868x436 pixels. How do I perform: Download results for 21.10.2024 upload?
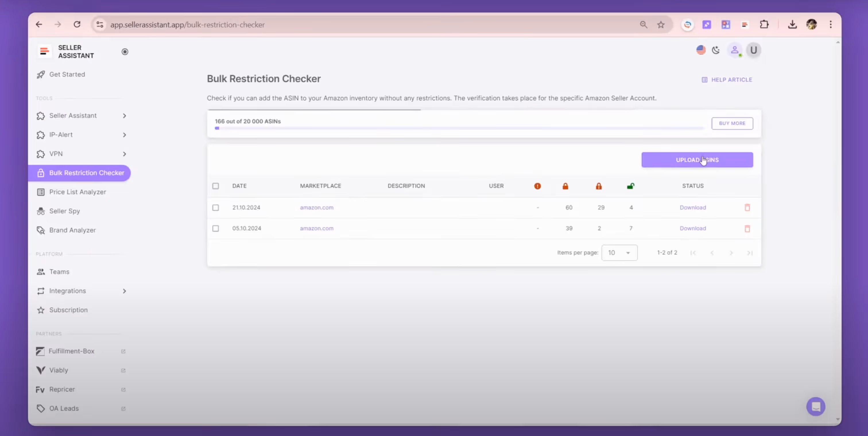coord(692,207)
